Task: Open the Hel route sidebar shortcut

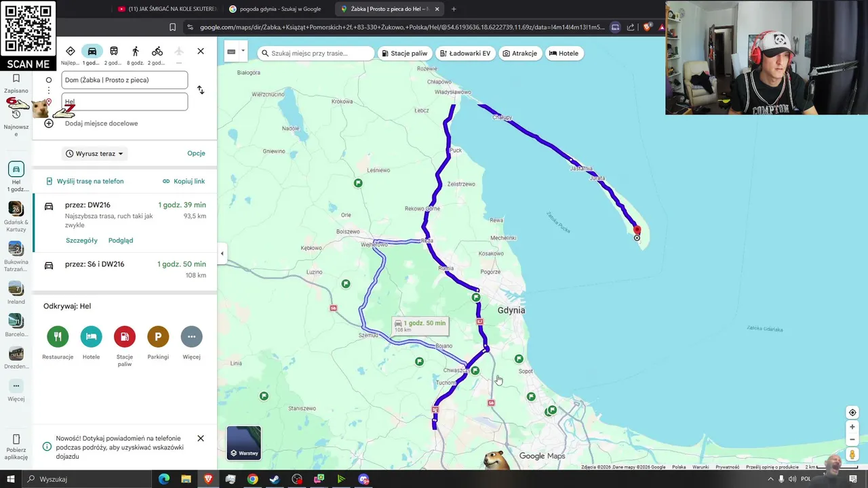Action: (x=16, y=176)
